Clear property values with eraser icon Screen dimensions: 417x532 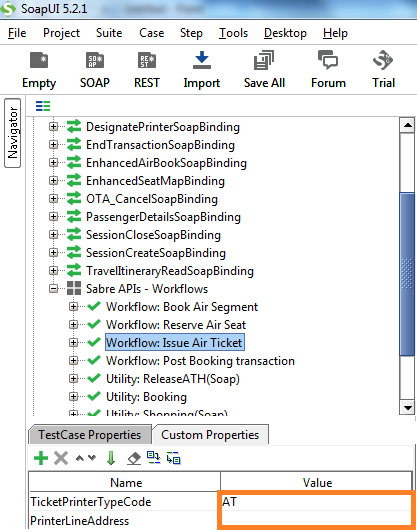134,458
